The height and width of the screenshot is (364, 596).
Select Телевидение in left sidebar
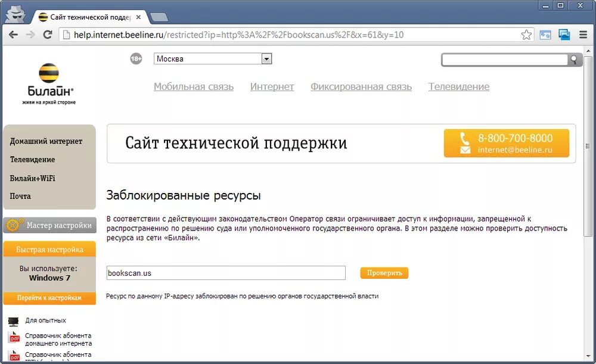[x=32, y=160]
